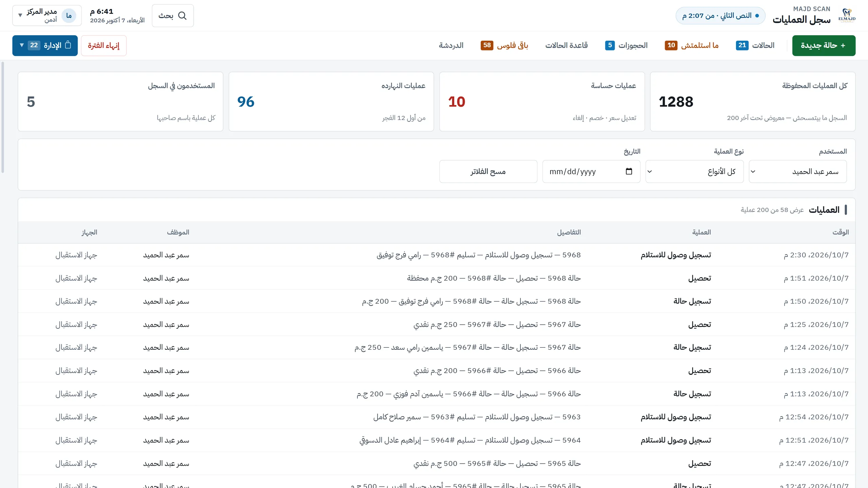Viewport: 868px width, 488px height.
Task: Click details of رامي فرج توفيق — 200 ج.م
Action: pos(471,301)
